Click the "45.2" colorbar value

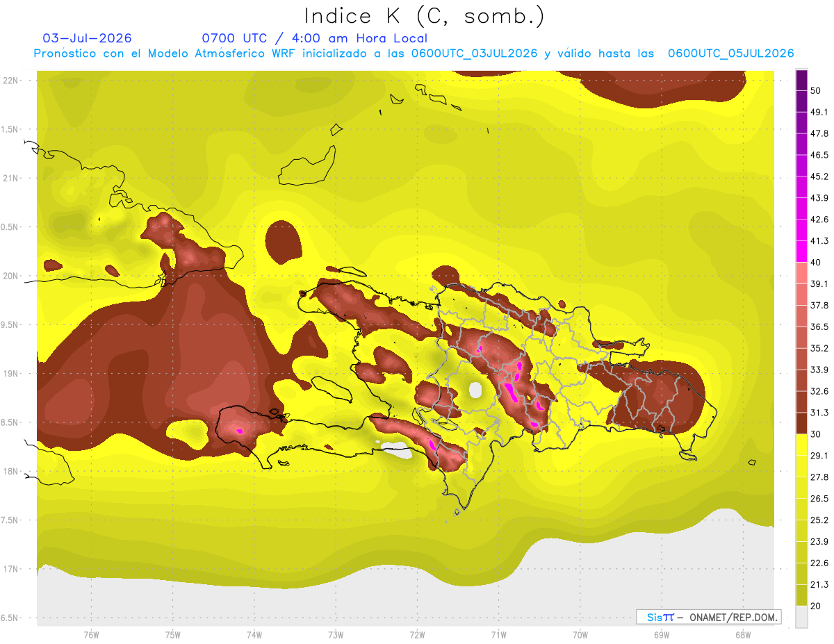pos(819,176)
